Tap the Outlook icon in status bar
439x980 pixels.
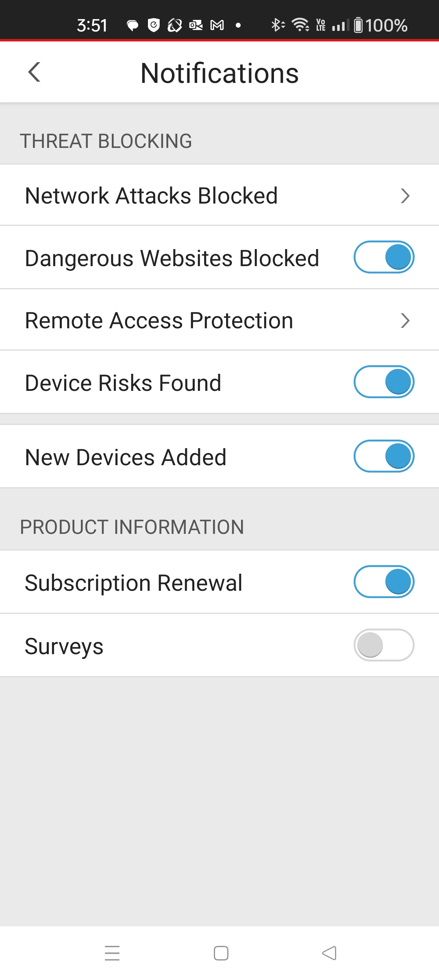[x=196, y=26]
